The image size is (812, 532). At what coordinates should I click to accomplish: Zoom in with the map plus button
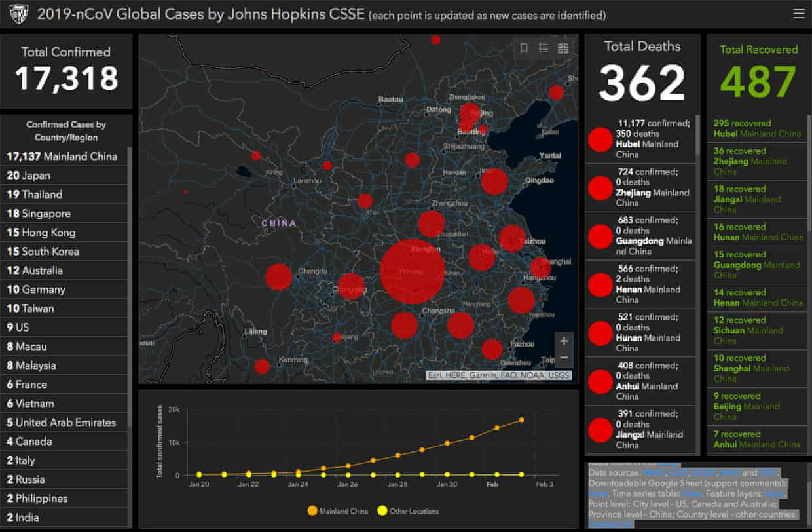(564, 341)
